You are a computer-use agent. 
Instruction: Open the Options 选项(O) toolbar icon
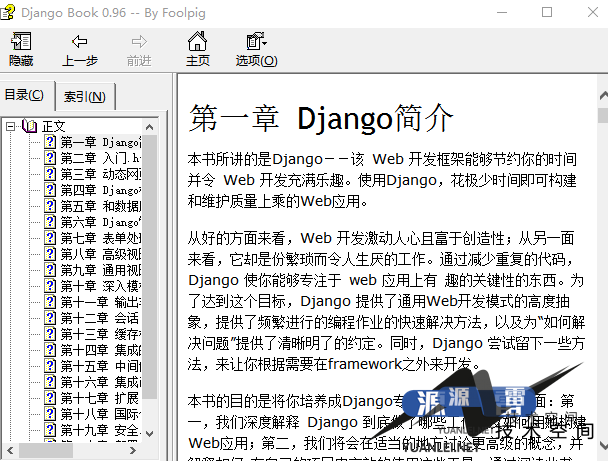point(256,41)
